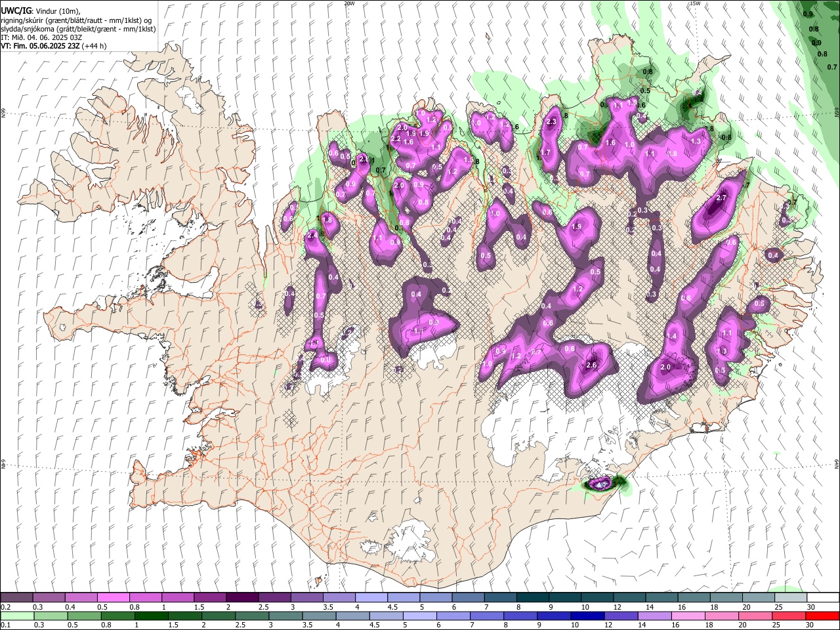Viewport: 840px width, 630px height.
Task: Pick the dark purple 2 swatch in the upper legend
Action: tap(241, 597)
